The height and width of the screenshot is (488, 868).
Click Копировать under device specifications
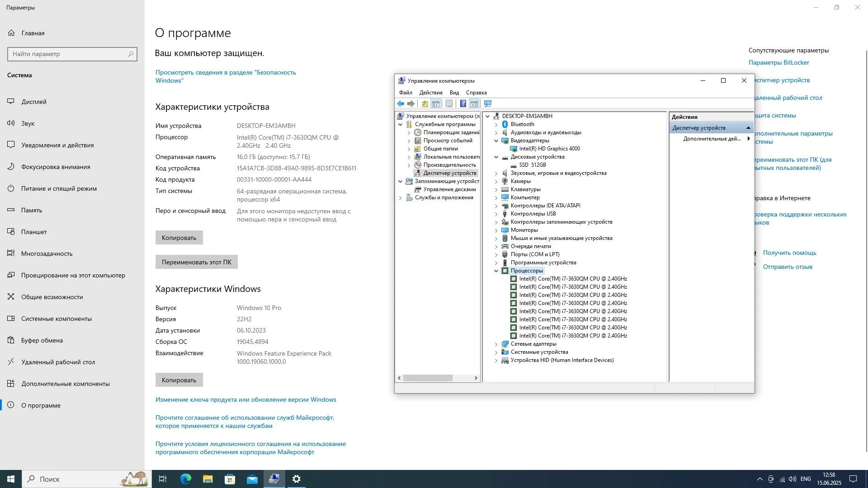click(179, 238)
